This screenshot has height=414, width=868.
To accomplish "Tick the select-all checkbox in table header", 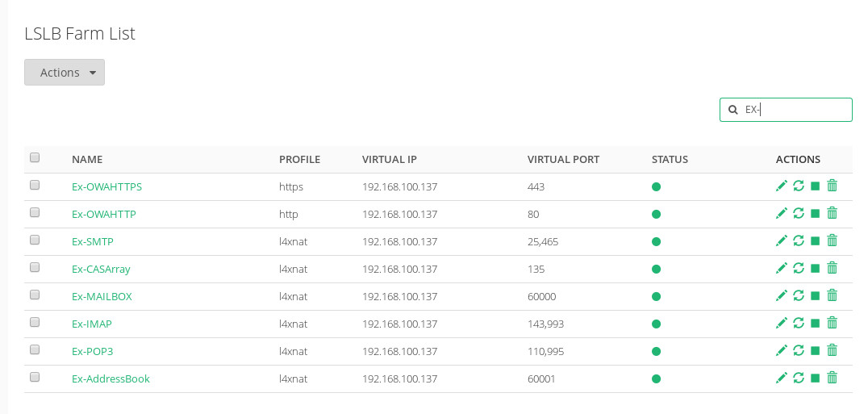I will [35, 157].
